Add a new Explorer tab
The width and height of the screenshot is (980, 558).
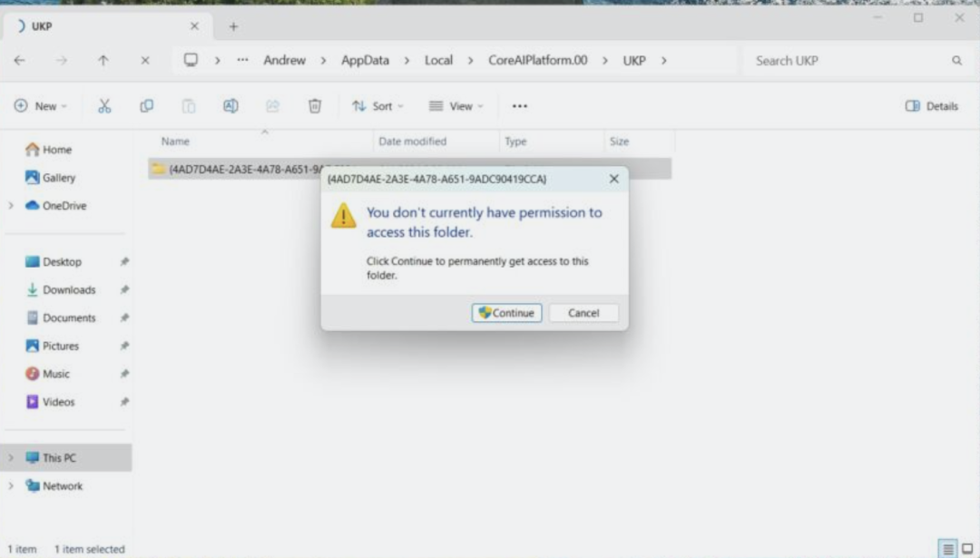[x=233, y=26]
